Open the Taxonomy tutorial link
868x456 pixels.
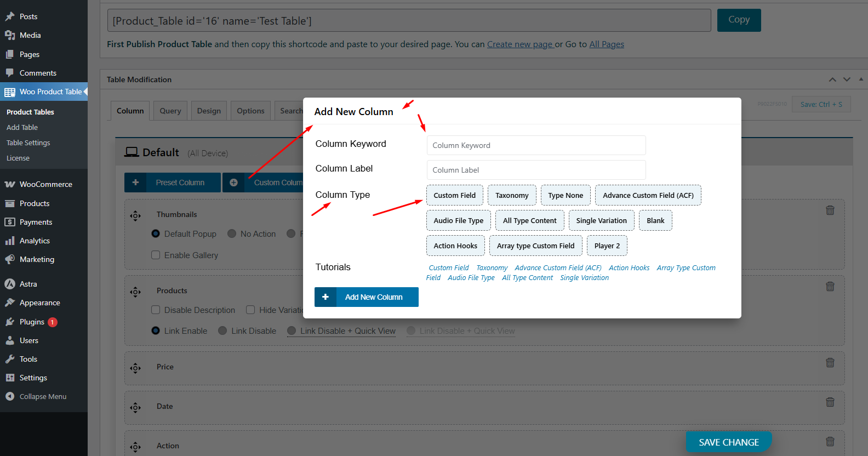click(x=492, y=268)
